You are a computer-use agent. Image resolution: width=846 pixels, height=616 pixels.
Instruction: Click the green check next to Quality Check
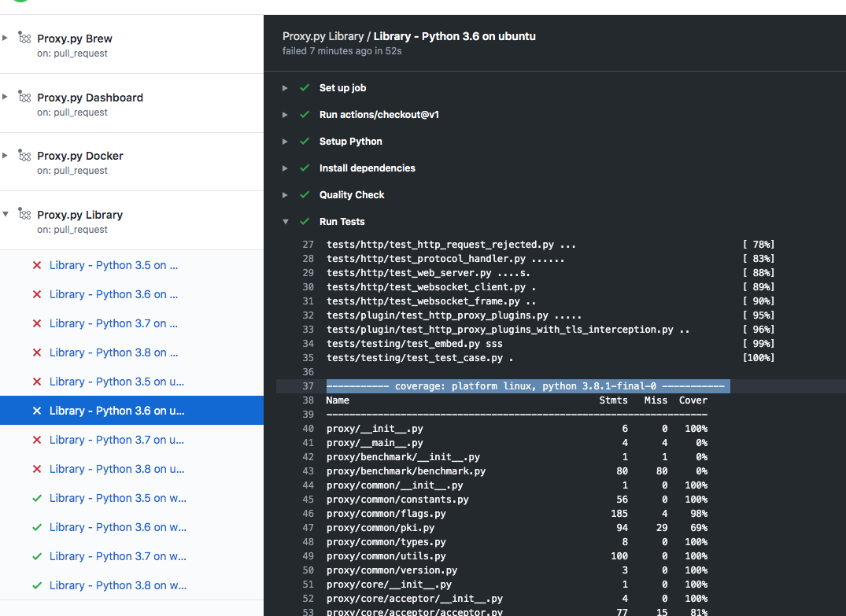click(x=305, y=195)
